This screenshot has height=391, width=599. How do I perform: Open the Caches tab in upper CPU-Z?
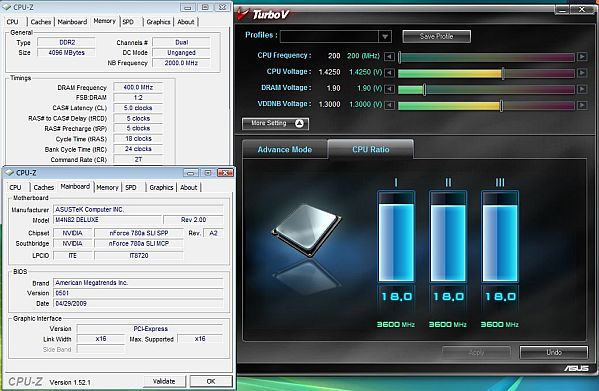[41, 22]
